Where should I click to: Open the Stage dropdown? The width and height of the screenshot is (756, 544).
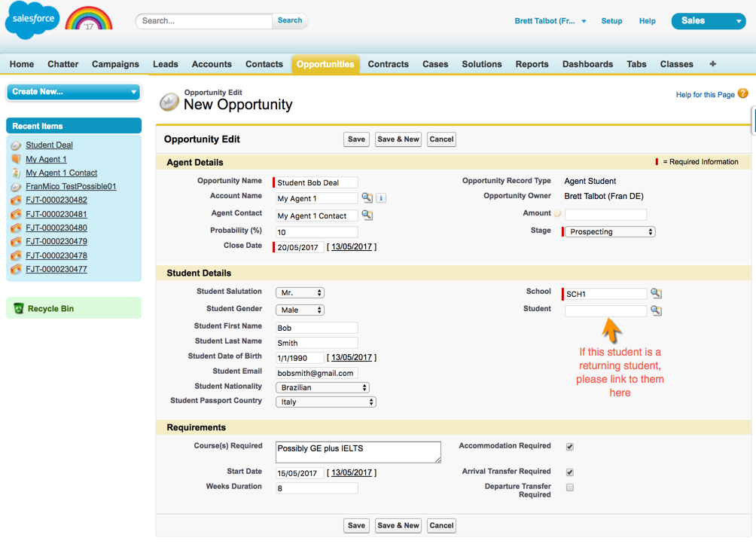pyautogui.click(x=610, y=232)
